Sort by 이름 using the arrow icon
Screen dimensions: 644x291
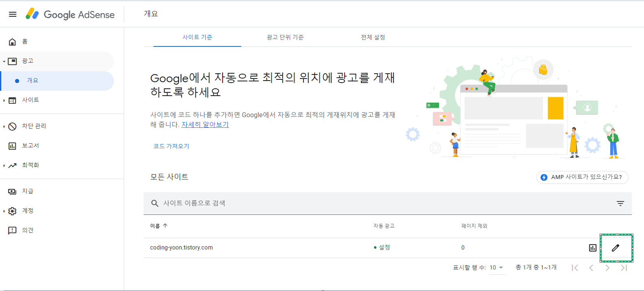click(165, 225)
